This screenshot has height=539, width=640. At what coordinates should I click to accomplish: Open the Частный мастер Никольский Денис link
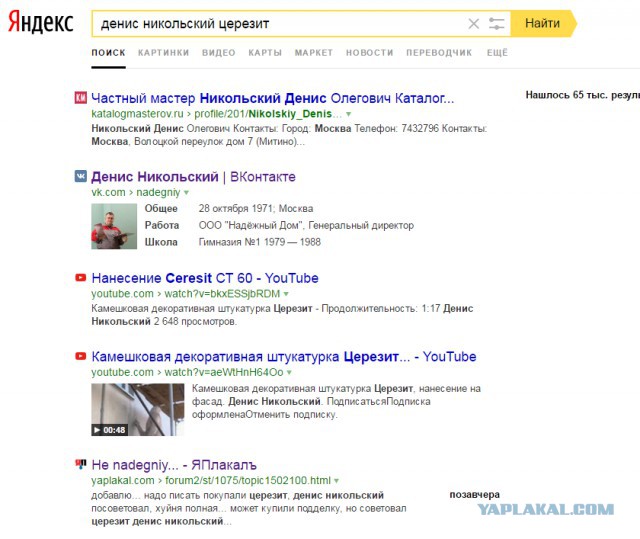click(273, 98)
